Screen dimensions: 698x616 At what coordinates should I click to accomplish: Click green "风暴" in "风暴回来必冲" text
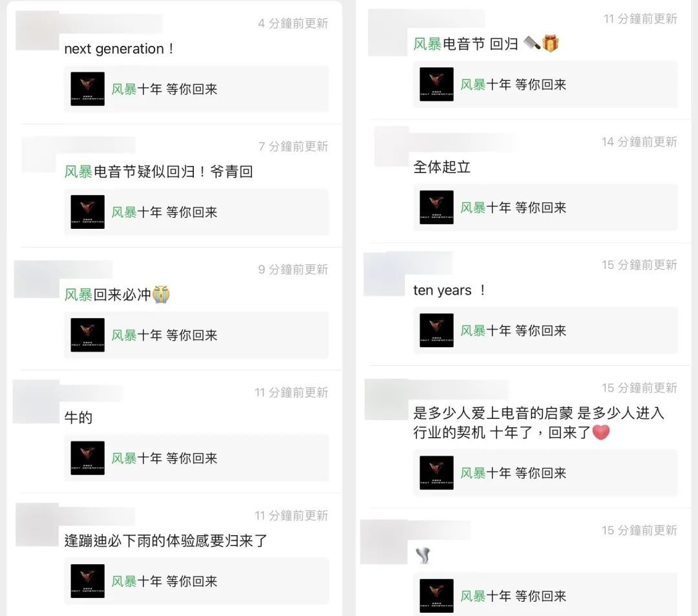[78, 295]
